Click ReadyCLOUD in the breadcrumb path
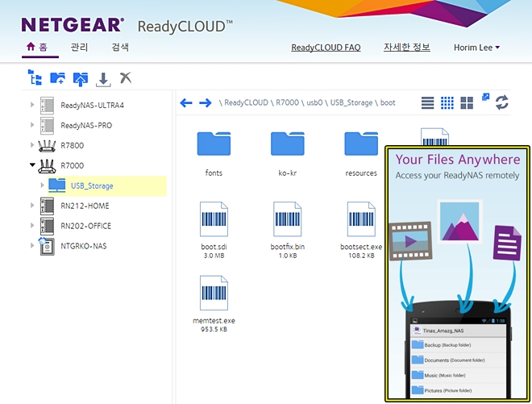This screenshot has width=532, height=404. click(x=246, y=102)
